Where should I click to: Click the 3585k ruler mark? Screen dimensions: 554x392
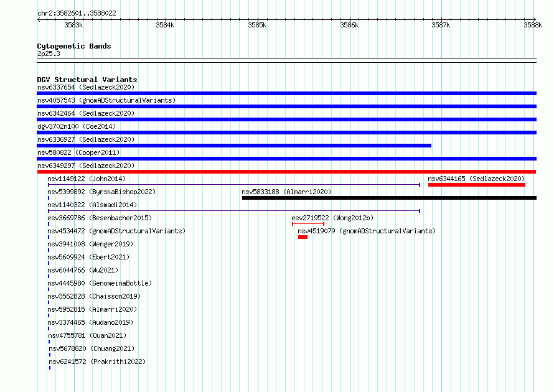point(257,25)
